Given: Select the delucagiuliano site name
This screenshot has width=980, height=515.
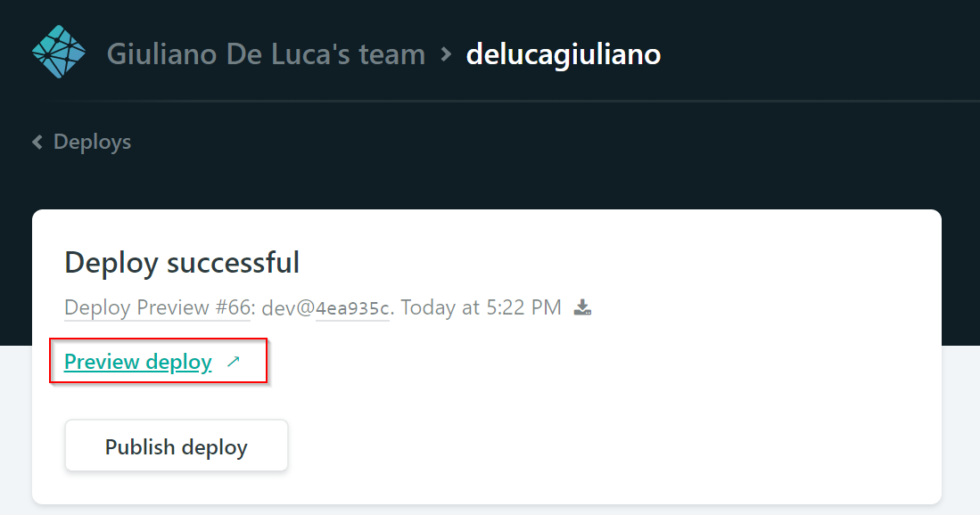Looking at the screenshot, I should click(x=564, y=54).
